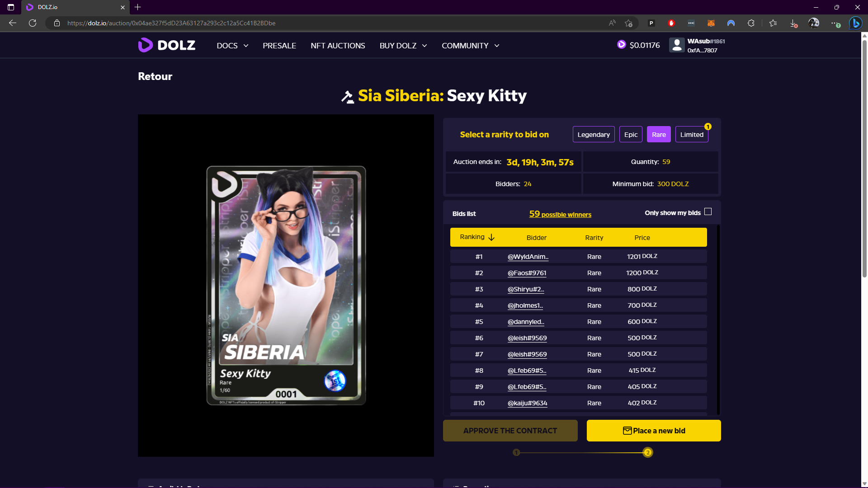Sort by Price column header
This screenshot has width=868, height=488.
tap(642, 238)
